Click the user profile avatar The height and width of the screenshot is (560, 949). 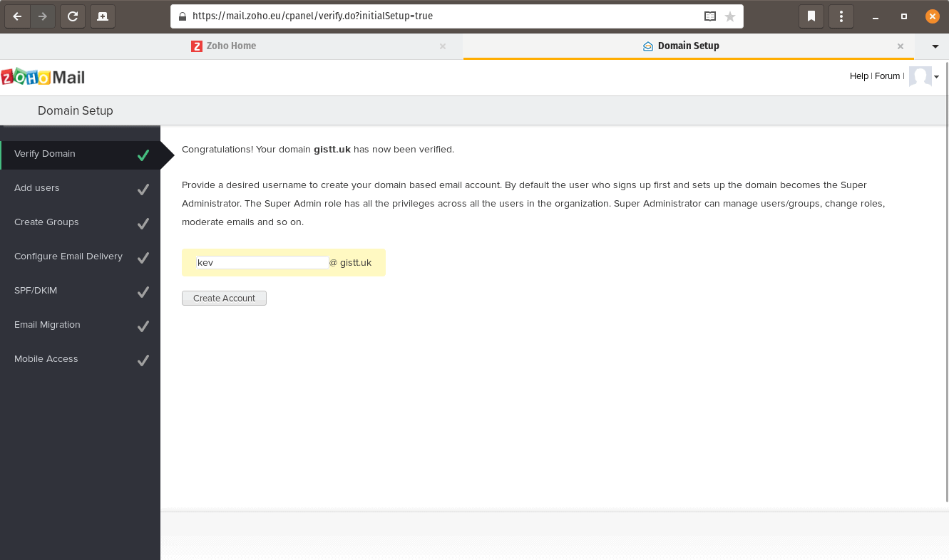919,76
